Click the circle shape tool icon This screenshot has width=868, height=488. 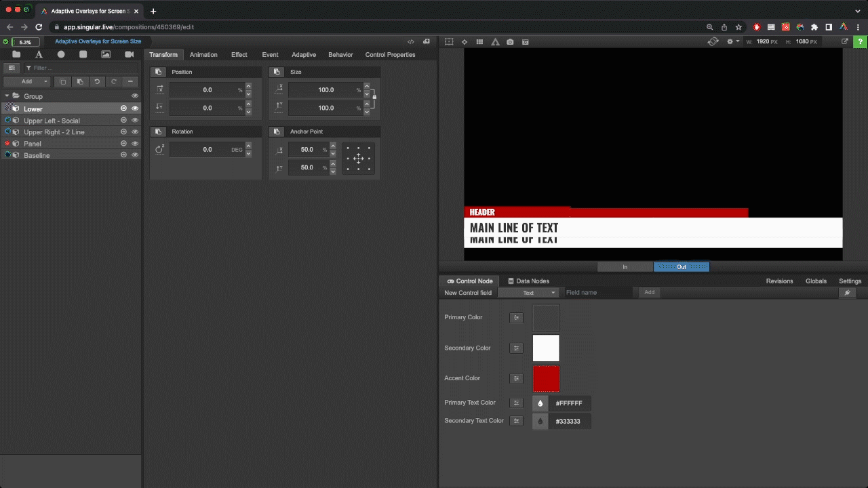click(61, 54)
